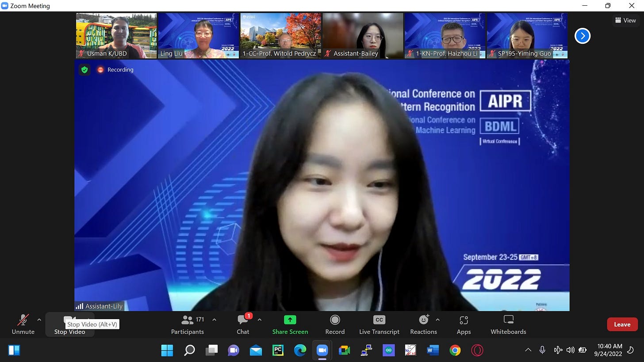
Task: Open Google Chrome from the taskbar
Action: click(455, 351)
